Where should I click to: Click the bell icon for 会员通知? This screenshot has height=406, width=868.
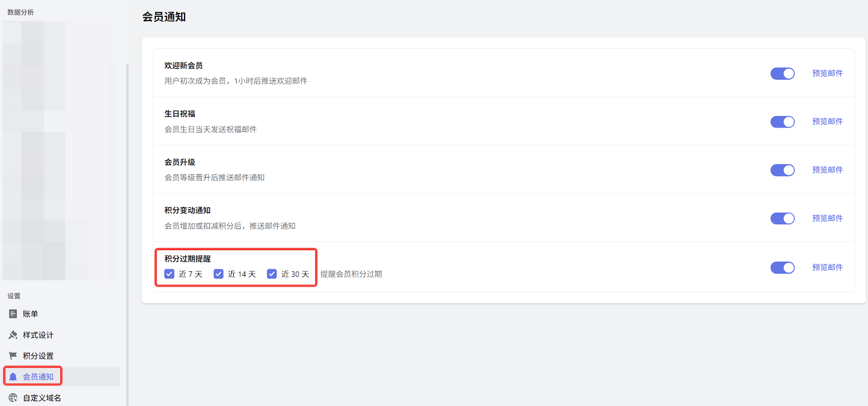point(13,377)
